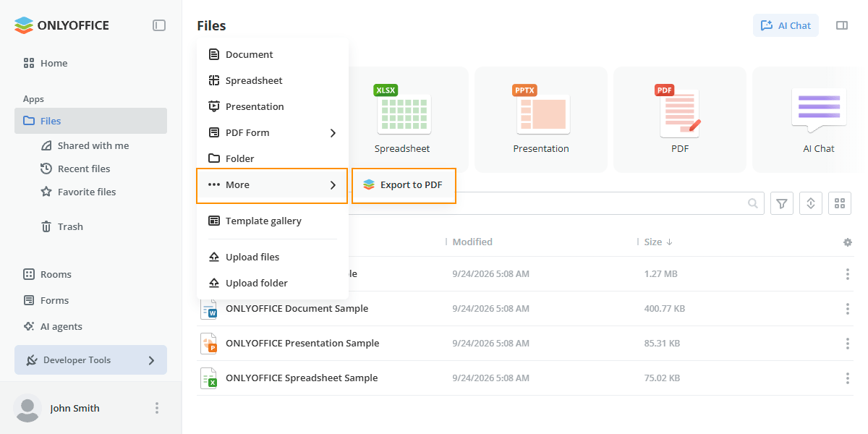Sort by the Modified column
The height and width of the screenshot is (434, 868).
tap(472, 242)
